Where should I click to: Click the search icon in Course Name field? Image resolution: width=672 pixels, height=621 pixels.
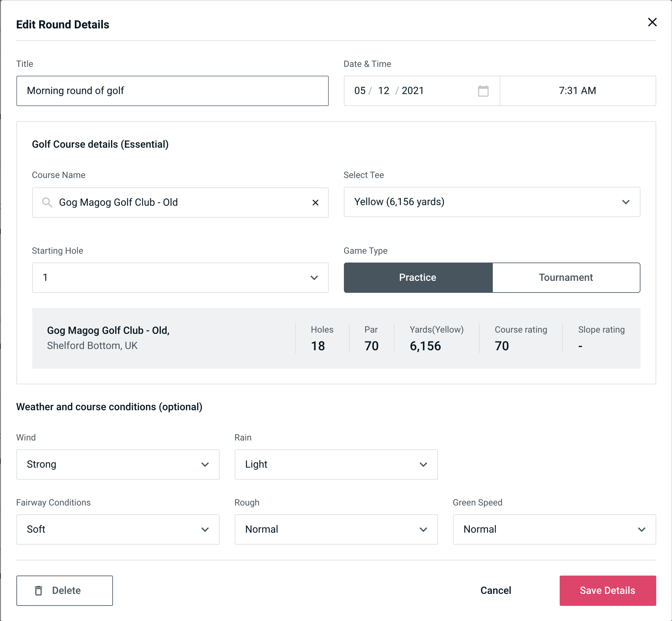tap(47, 203)
